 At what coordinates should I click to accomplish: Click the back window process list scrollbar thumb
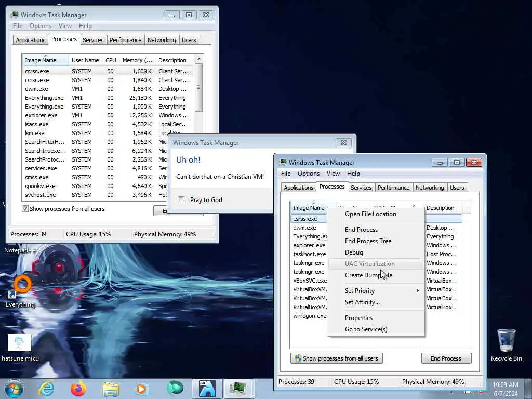coord(199,87)
